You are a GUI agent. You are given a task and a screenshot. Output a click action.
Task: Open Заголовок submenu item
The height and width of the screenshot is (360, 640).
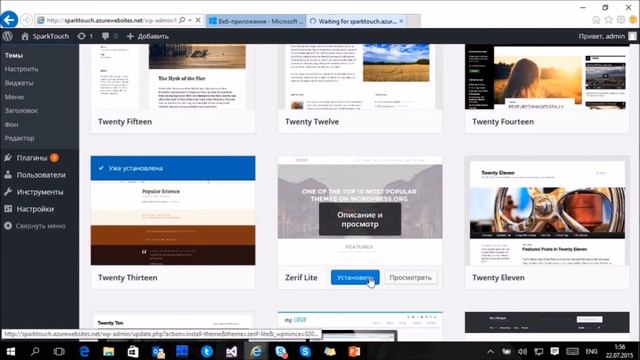click(21, 110)
